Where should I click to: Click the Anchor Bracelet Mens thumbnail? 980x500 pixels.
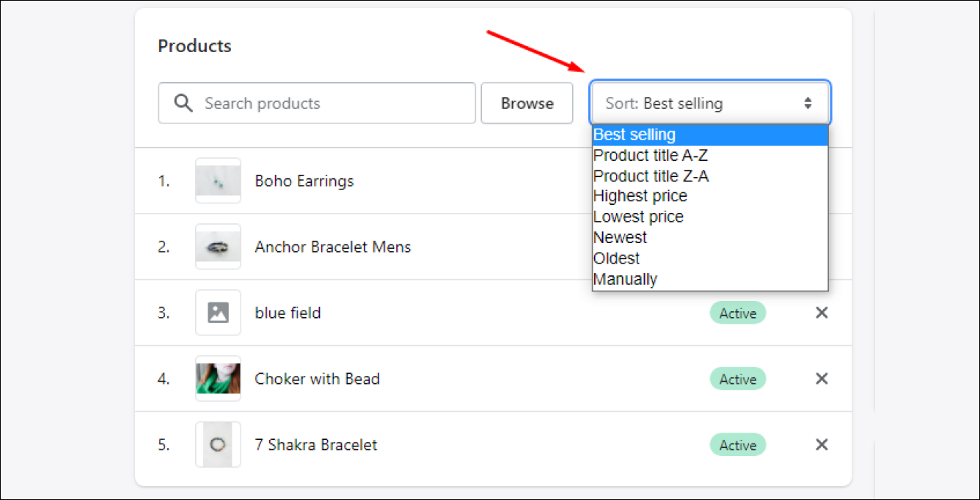point(218,247)
